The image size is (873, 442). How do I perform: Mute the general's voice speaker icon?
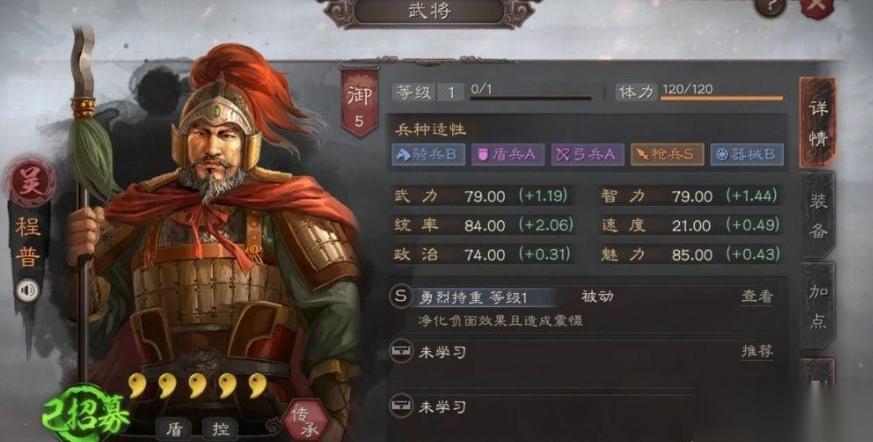[27, 290]
